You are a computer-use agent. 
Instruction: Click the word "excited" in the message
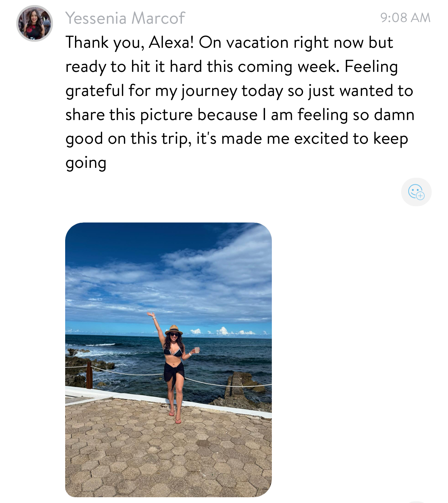coord(321,139)
